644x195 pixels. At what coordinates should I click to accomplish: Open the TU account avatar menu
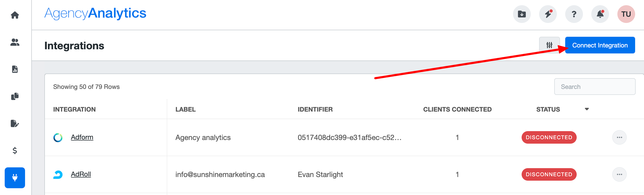click(626, 14)
